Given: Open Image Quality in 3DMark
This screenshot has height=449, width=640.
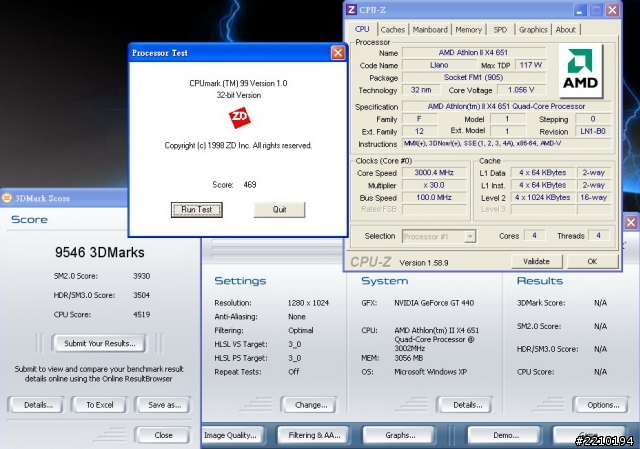Looking at the screenshot, I should click(x=233, y=435).
